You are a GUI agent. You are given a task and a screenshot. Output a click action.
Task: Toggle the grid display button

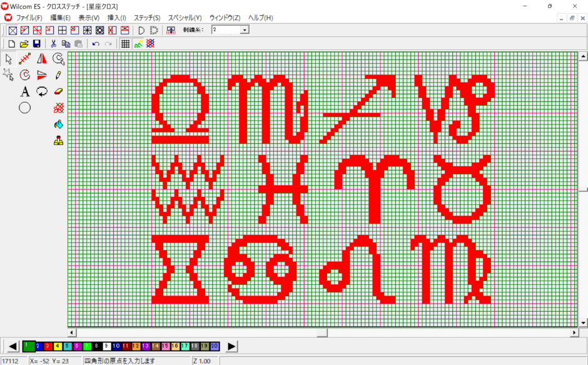(x=125, y=44)
